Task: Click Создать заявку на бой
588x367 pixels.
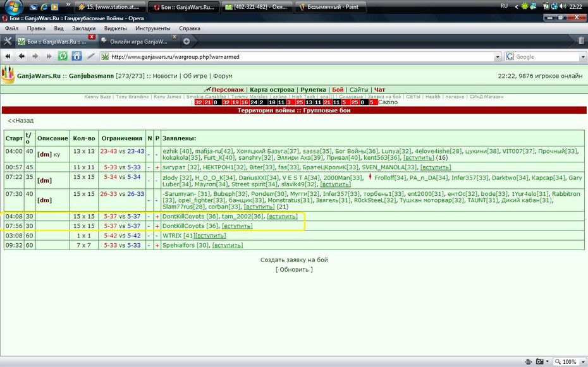Action: pos(294,260)
